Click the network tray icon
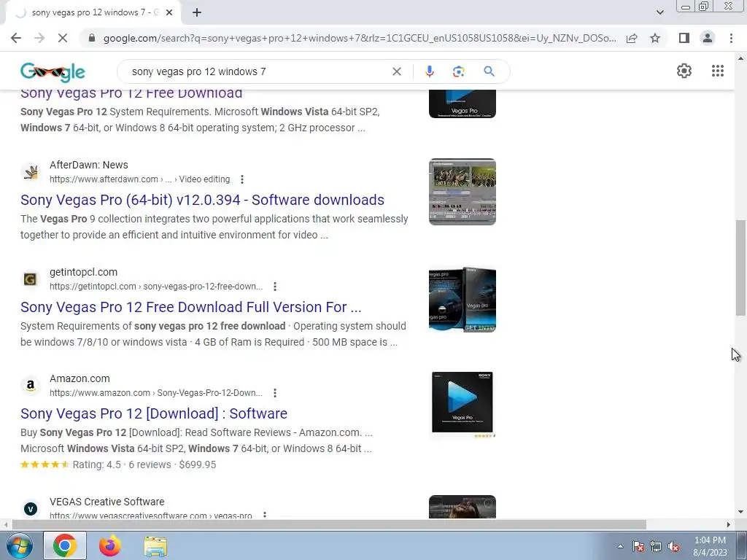The width and height of the screenshot is (747, 560). click(x=656, y=547)
